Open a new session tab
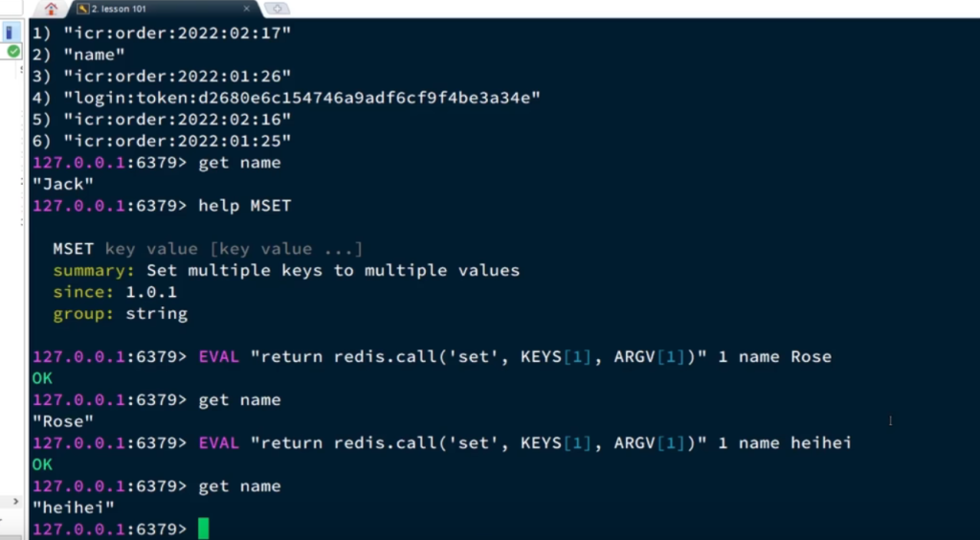Image resolution: width=980 pixels, height=540 pixels. (278, 9)
